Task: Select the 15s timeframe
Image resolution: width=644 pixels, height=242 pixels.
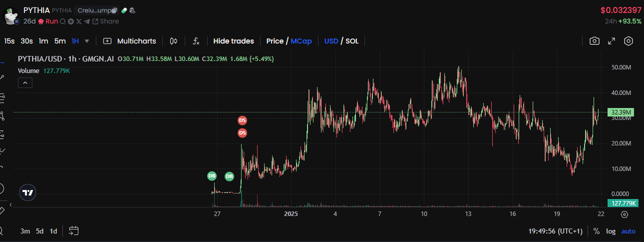Action: [x=10, y=41]
